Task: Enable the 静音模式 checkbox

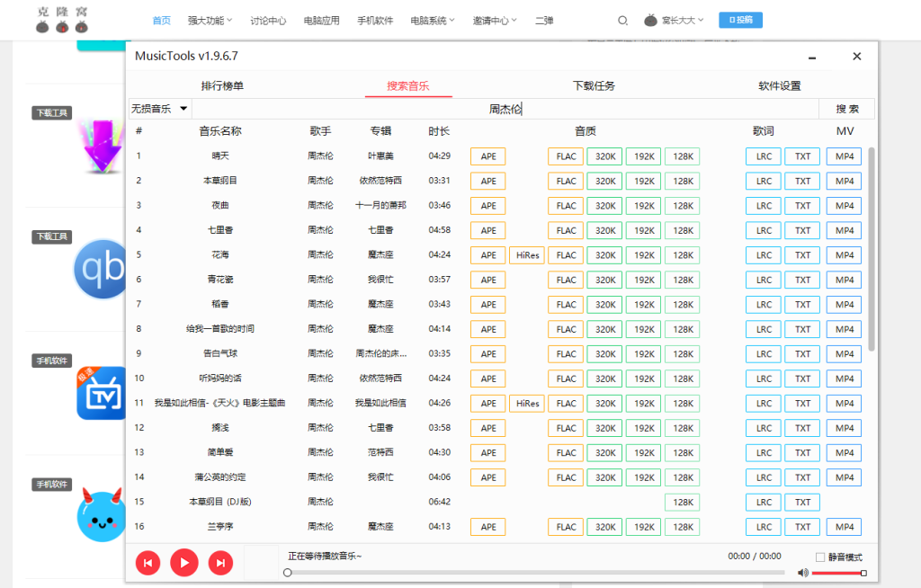Action: (x=820, y=557)
